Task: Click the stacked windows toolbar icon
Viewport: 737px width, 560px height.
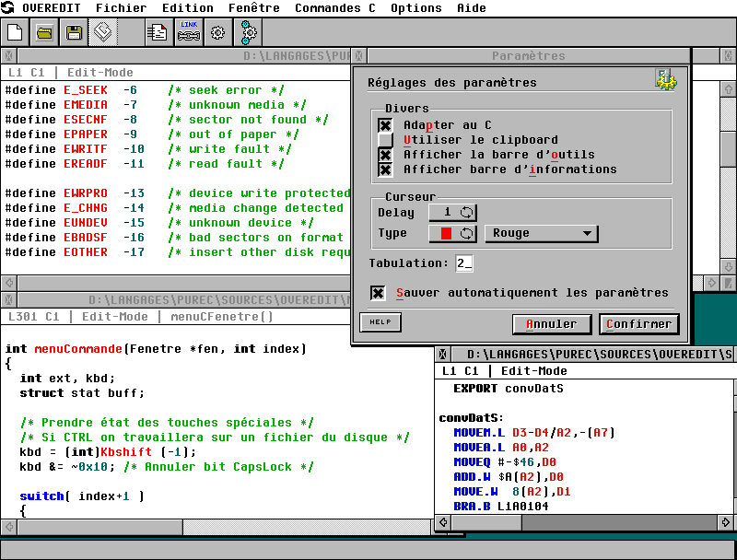Action: point(103,33)
